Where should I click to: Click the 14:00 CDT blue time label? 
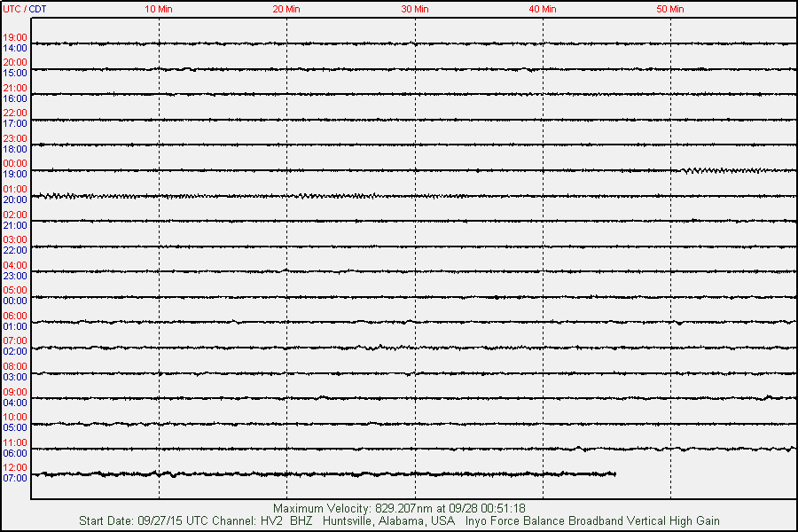tap(15, 48)
